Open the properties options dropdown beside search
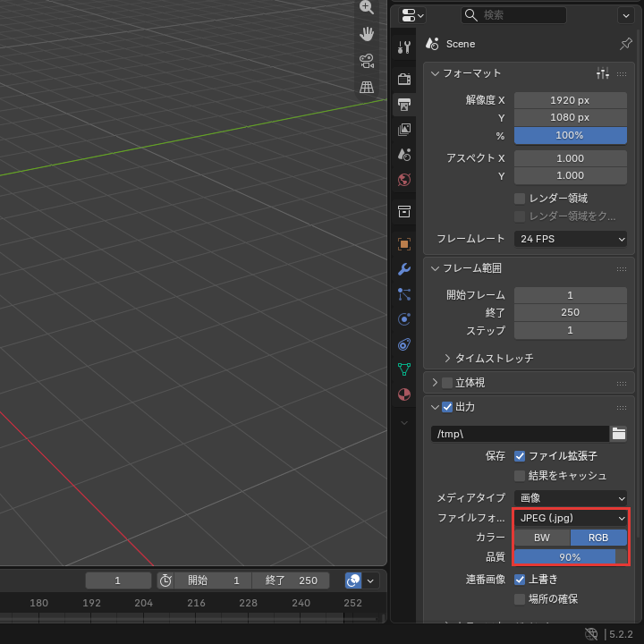644x644 pixels. (x=625, y=15)
